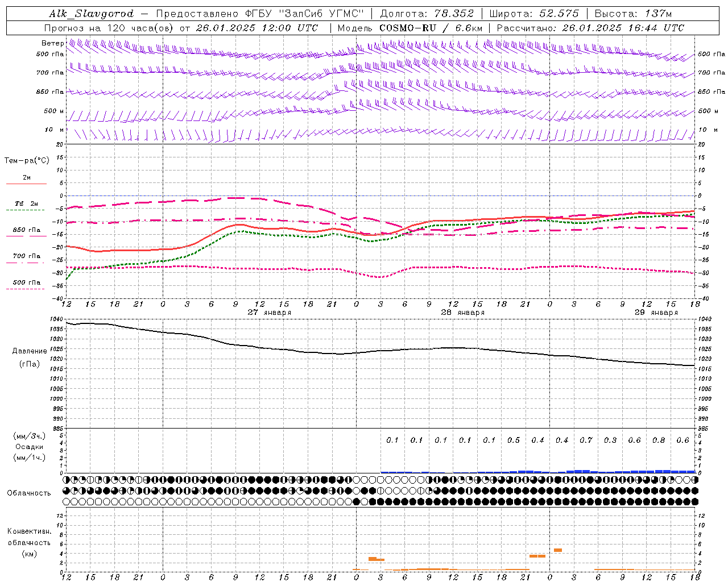Select the Прогноз на 120 часа(ов) text

click(x=109, y=28)
